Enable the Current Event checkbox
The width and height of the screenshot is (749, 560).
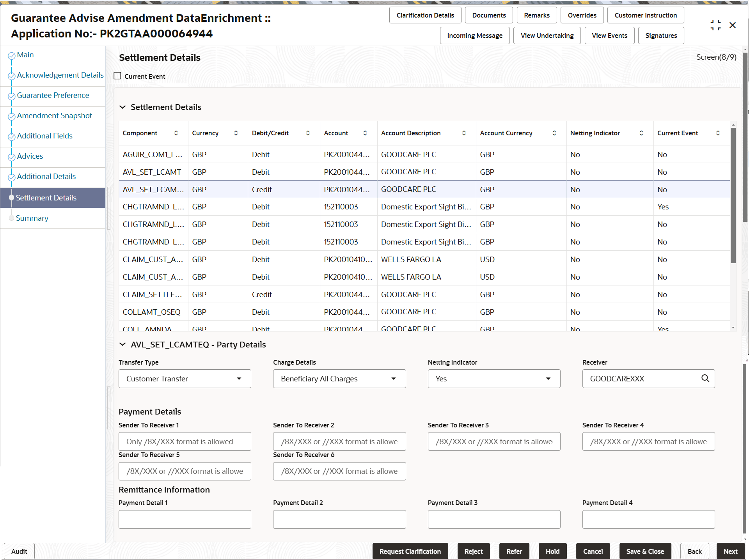(x=117, y=76)
